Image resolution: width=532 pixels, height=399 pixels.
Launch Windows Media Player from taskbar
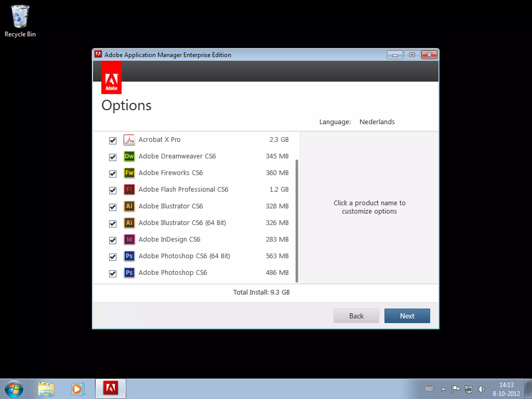click(x=78, y=389)
